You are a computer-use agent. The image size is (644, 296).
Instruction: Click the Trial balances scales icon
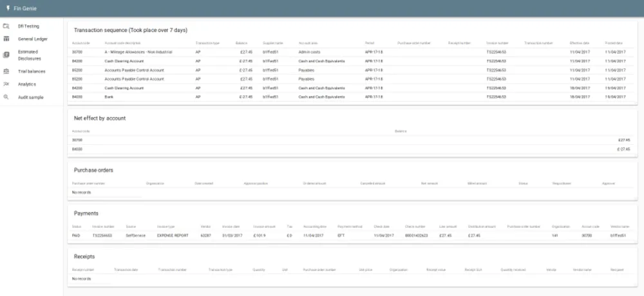pos(6,71)
